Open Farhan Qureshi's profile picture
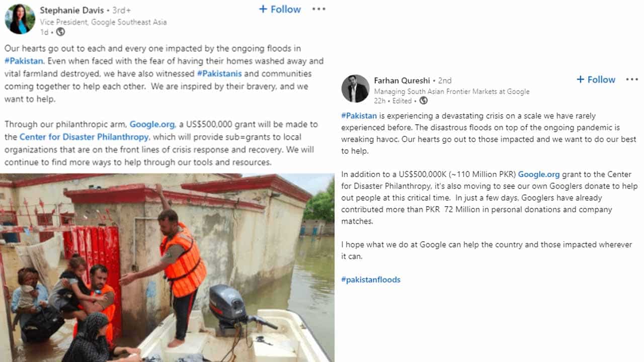This screenshot has height=362, width=644. pos(355,89)
